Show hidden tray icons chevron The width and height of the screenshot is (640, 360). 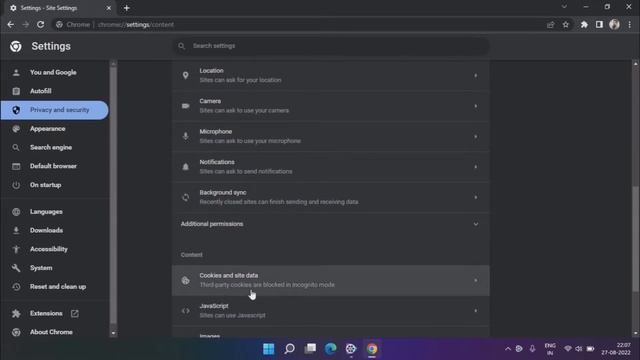508,349
